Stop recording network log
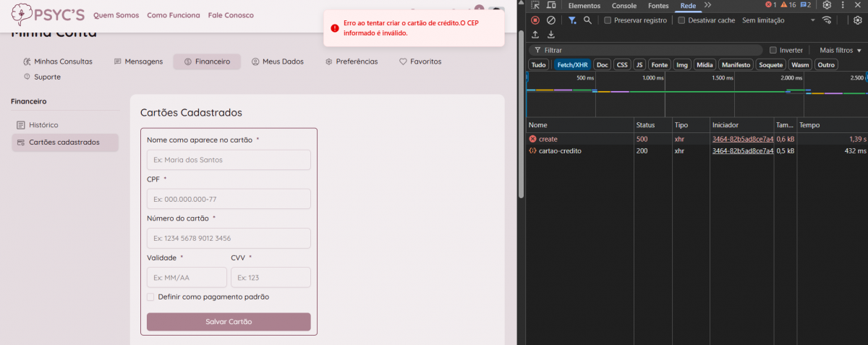The height and width of the screenshot is (345, 868). tap(535, 20)
